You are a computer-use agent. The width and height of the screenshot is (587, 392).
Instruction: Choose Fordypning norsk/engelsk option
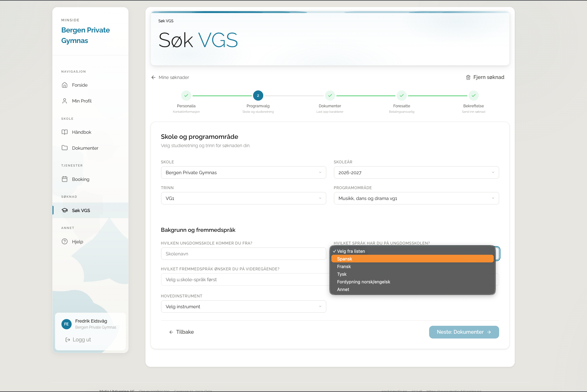tap(413, 282)
